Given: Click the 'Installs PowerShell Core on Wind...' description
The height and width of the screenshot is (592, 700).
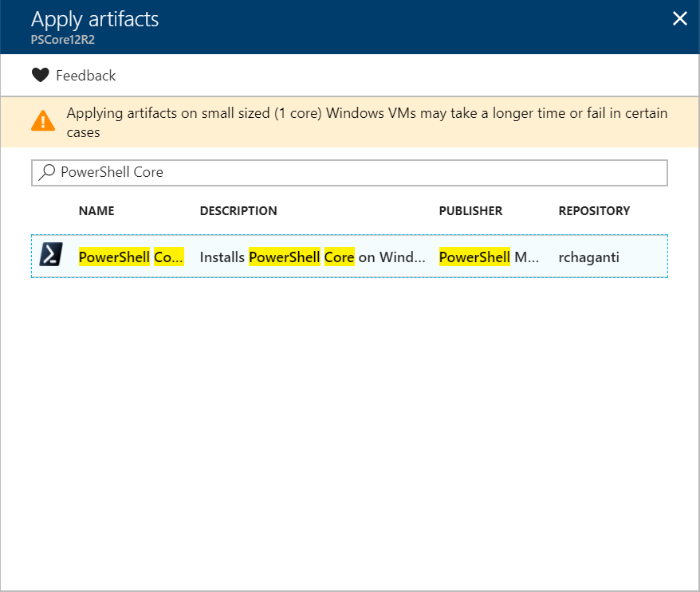Looking at the screenshot, I should 312,257.
